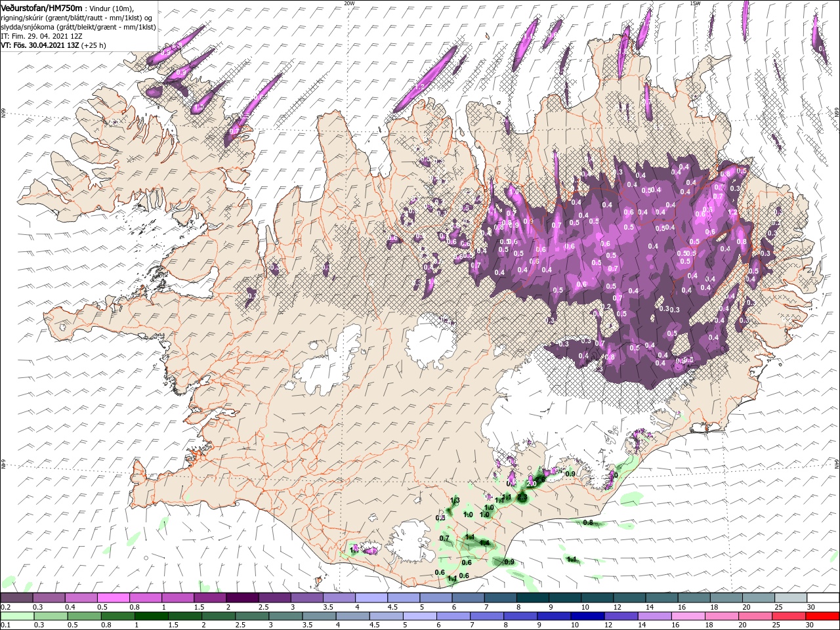Screen dimensions: 840x630
Task: Select the 20 grey swatch in upper legend row
Action: pos(759,598)
